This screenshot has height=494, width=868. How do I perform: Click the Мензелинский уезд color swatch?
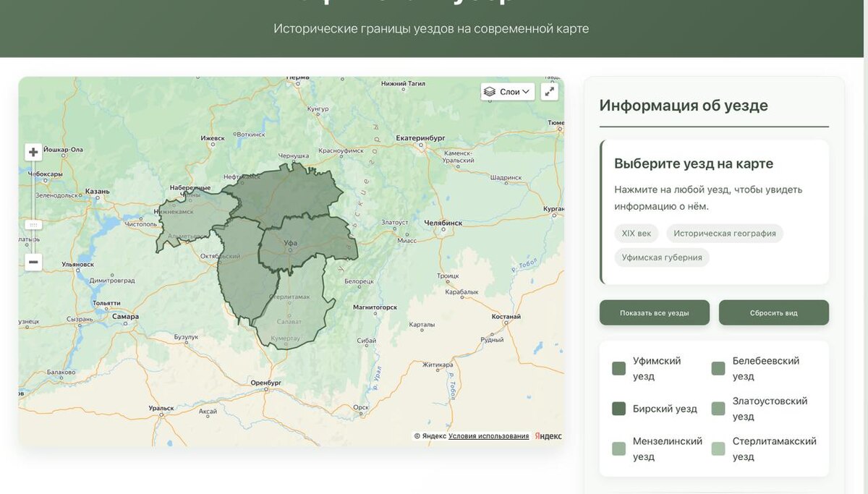point(618,448)
